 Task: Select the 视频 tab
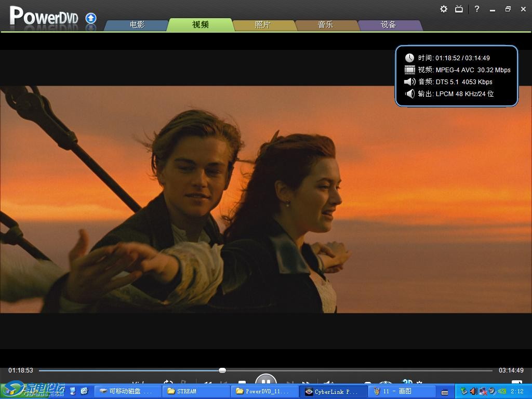click(200, 25)
